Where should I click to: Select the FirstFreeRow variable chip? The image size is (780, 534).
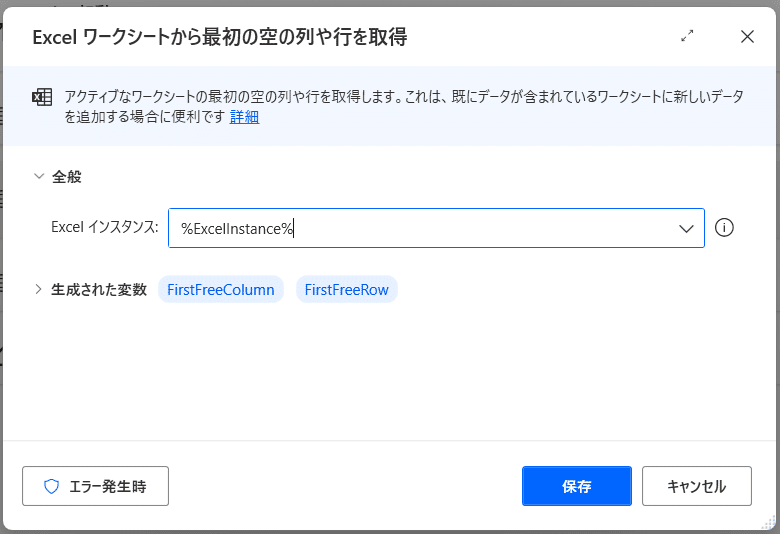347,289
